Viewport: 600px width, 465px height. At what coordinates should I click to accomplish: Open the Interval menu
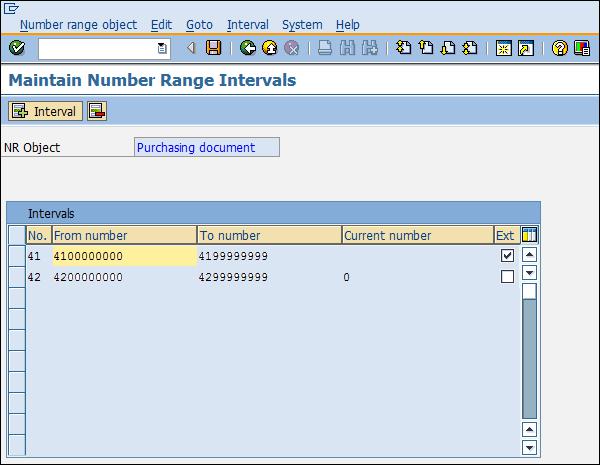pyautogui.click(x=248, y=25)
